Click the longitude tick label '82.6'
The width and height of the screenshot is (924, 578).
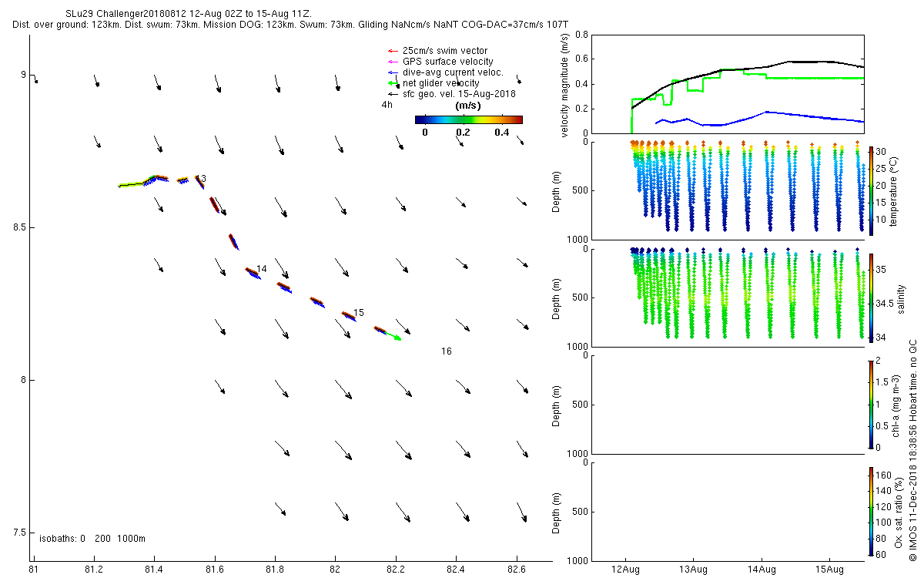(x=517, y=570)
